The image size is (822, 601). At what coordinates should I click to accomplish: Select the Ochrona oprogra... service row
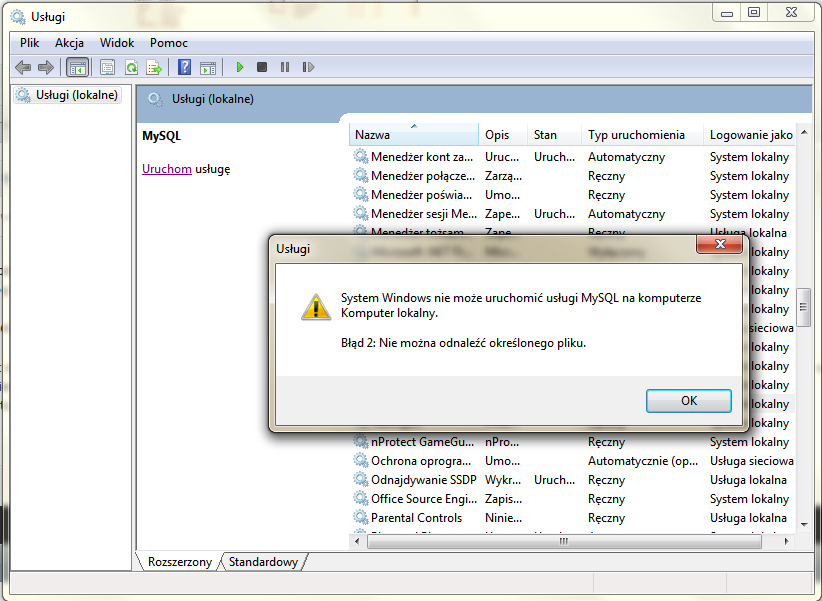[572, 460]
